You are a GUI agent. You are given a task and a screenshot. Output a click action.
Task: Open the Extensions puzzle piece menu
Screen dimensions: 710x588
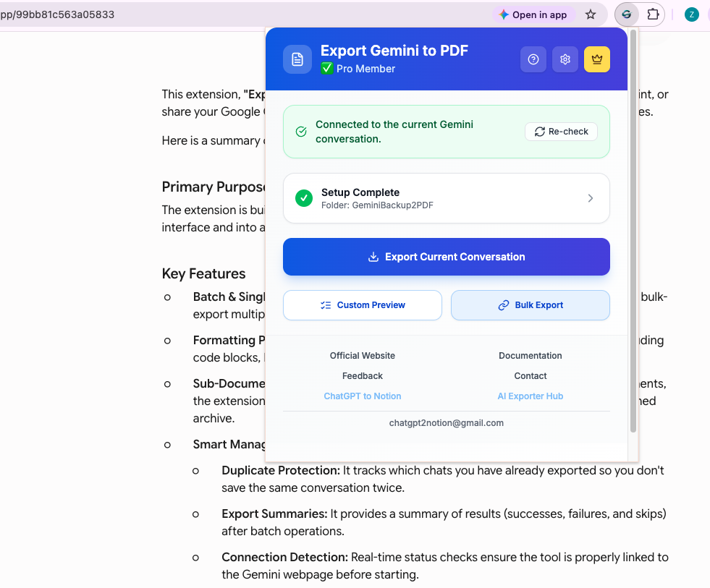tap(653, 14)
